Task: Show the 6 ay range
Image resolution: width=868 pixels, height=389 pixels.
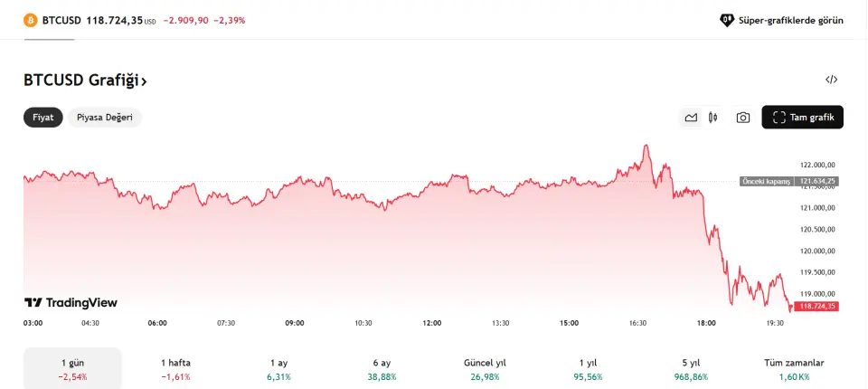Action: coord(382,368)
